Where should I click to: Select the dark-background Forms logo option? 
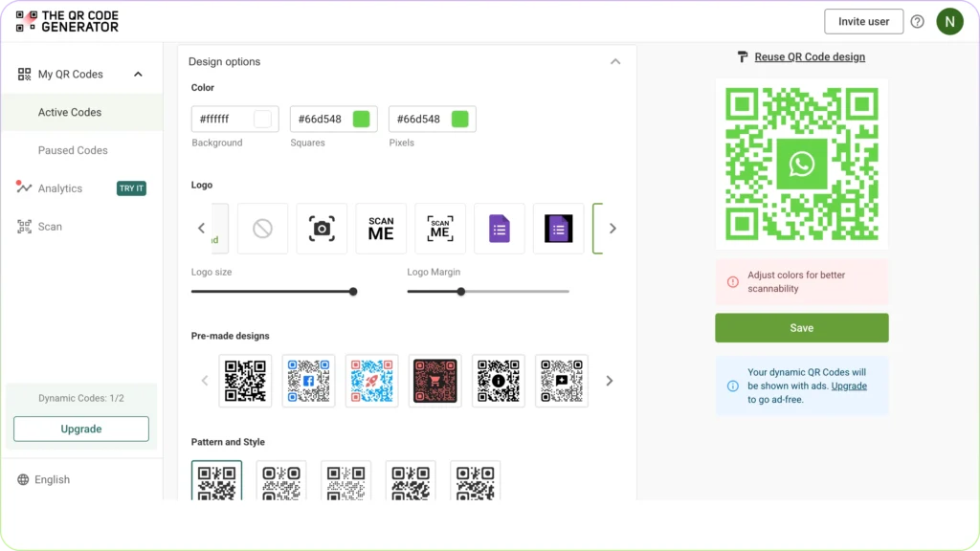559,228
